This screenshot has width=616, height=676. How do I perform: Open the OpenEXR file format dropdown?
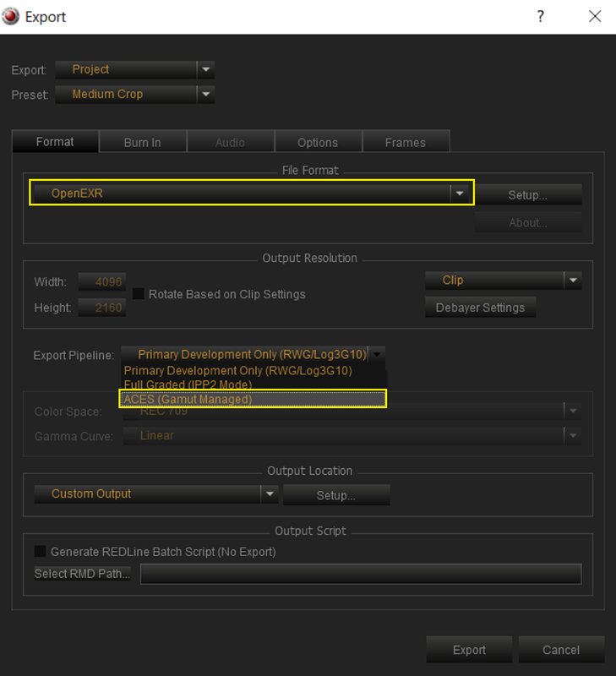pyautogui.click(x=252, y=194)
